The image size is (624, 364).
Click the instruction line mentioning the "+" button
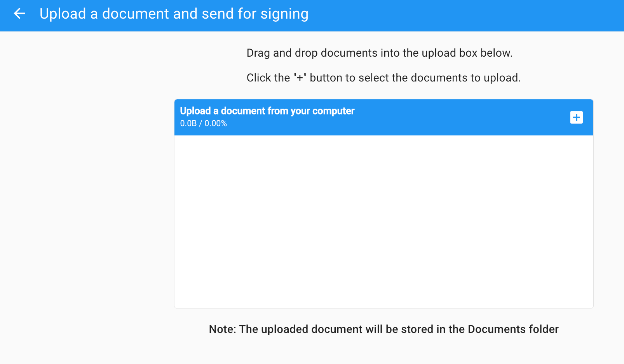point(383,78)
